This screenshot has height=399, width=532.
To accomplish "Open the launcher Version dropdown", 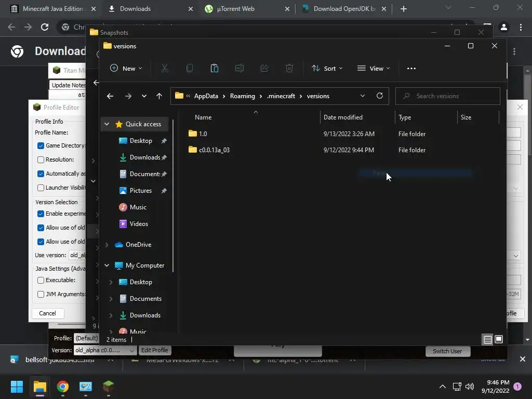I will click(104, 350).
